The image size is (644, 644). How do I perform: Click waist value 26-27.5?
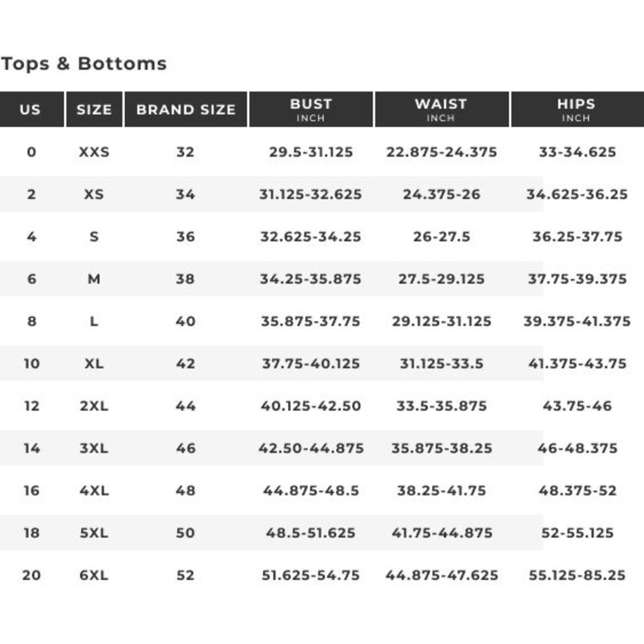point(442,236)
